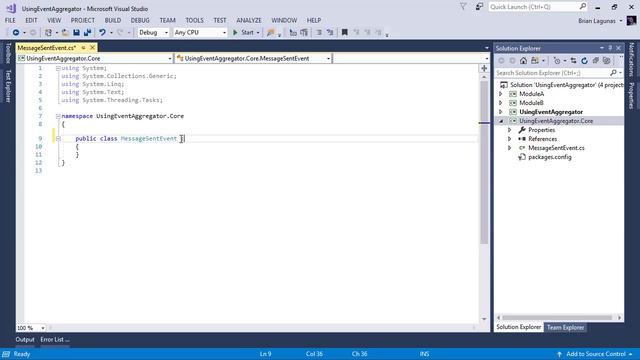This screenshot has height=360, width=640.
Task: Open the notifications flag icon
Action: (x=463, y=7)
